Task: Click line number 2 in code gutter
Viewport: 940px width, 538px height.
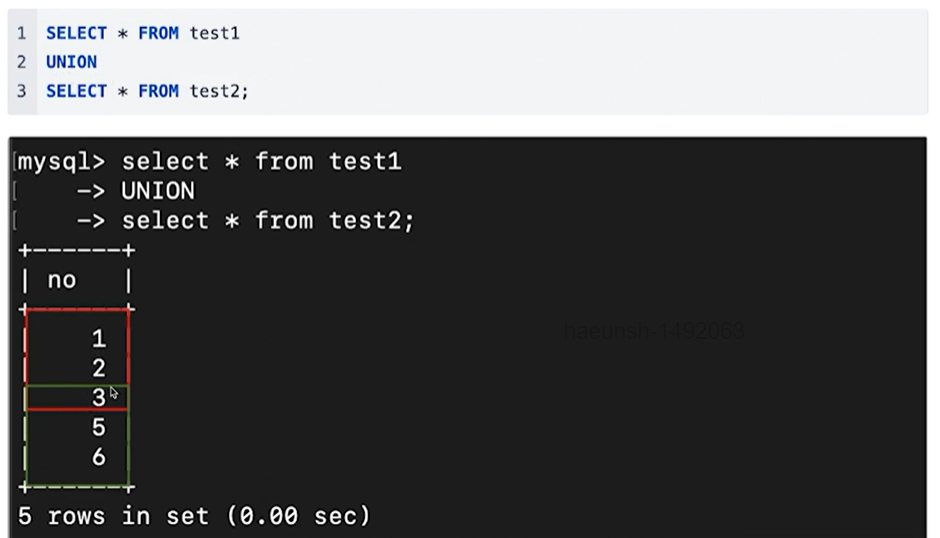Action: pos(22,62)
